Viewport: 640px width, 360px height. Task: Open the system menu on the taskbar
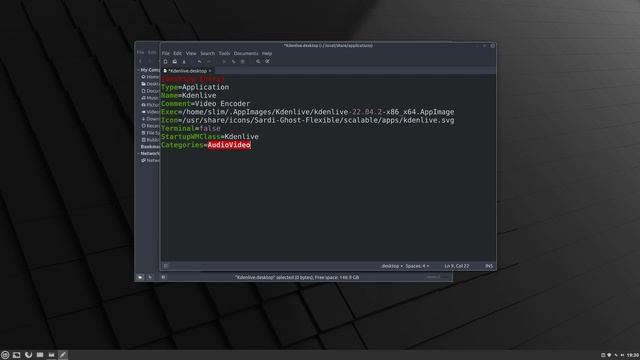tap(5, 355)
